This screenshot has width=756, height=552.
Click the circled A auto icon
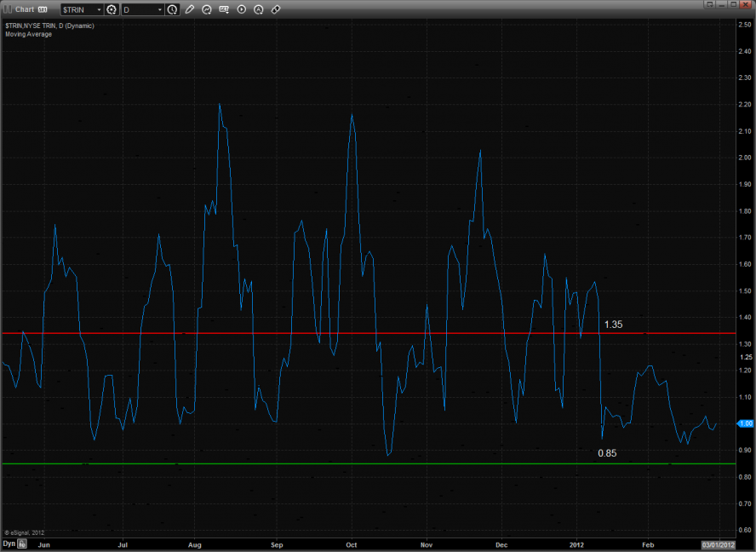pyautogui.click(x=260, y=9)
